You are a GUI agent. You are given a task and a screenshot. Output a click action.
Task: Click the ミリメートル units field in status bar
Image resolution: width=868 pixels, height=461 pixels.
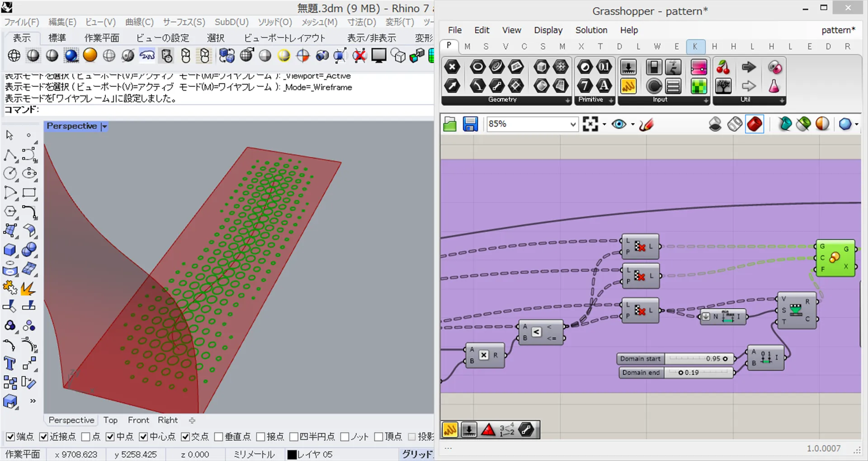click(254, 454)
